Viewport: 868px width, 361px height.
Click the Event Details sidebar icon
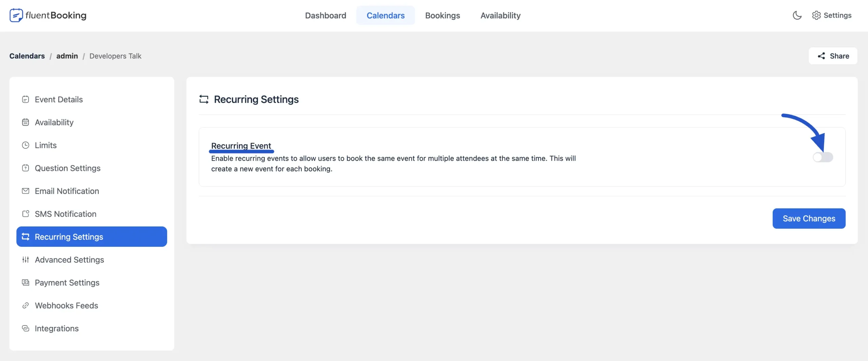[x=25, y=99]
